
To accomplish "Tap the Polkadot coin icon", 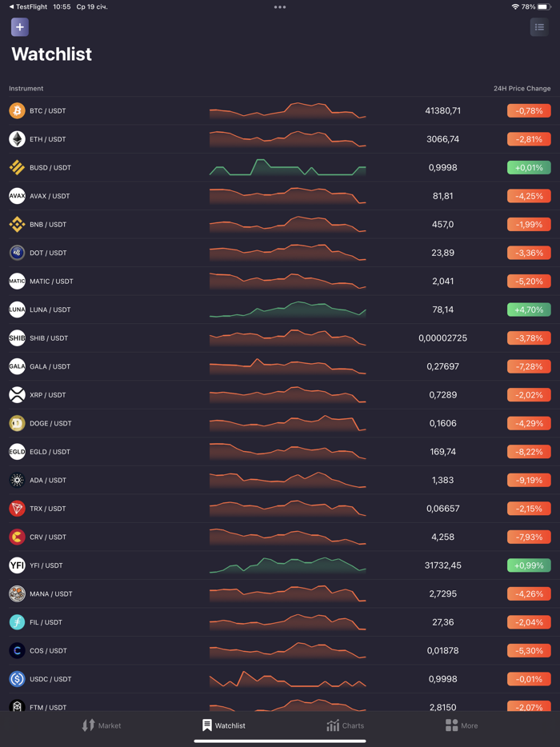I will pyautogui.click(x=17, y=253).
